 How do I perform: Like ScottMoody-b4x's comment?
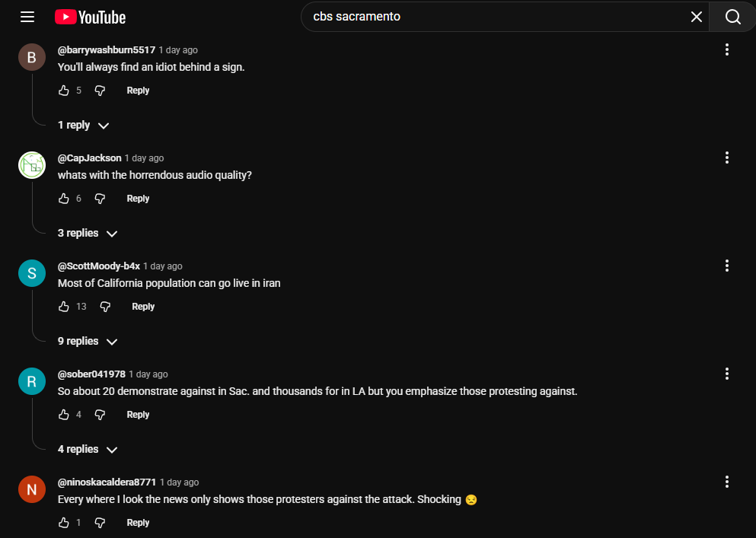pos(64,307)
